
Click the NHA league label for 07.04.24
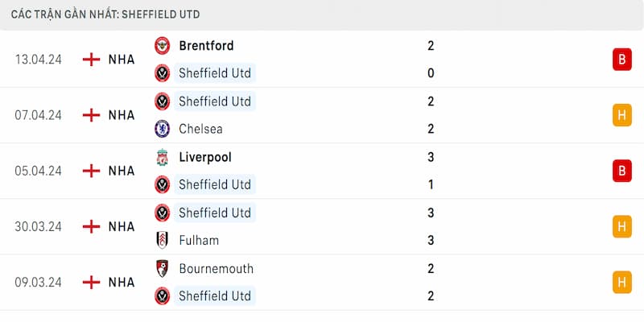point(122,115)
